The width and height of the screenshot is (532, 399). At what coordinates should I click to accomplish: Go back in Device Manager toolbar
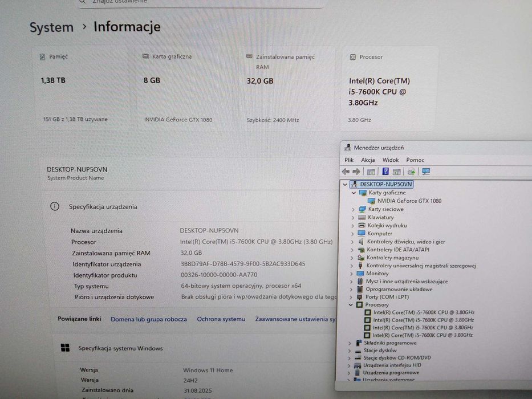click(x=346, y=172)
